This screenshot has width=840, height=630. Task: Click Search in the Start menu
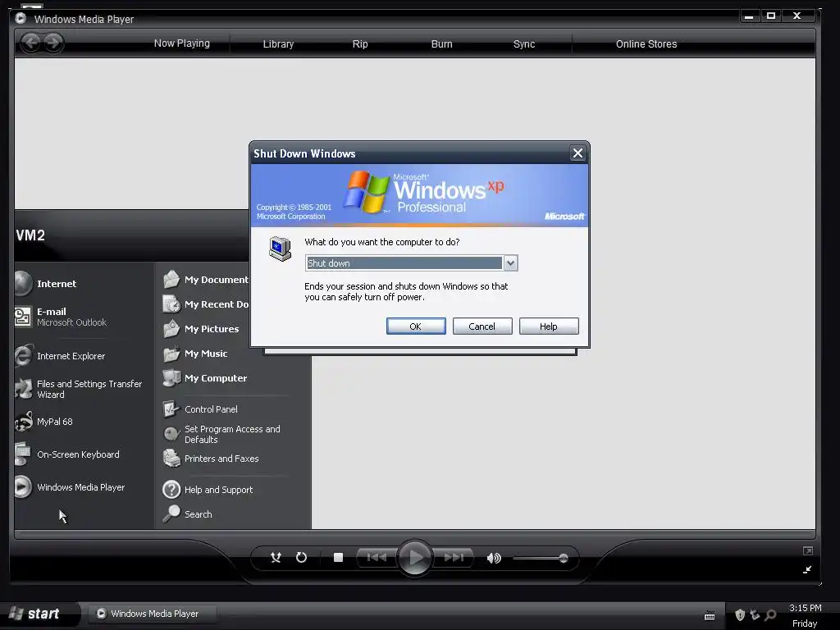[x=188, y=514]
